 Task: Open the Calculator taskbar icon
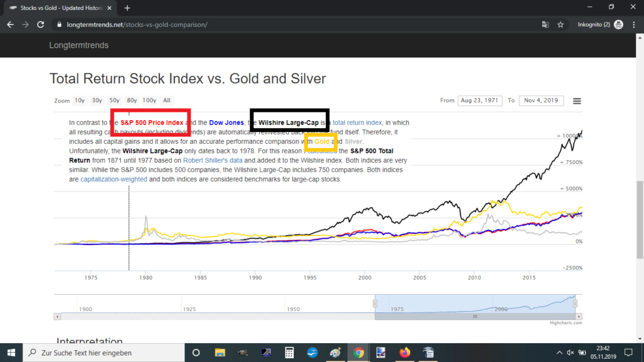coord(289,353)
